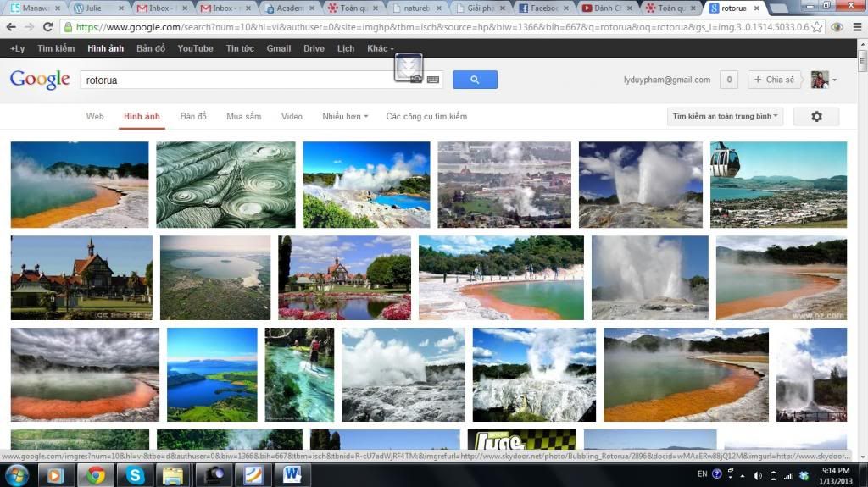Open Google Chrome from the taskbar
This screenshot has width=868, height=487.
click(95, 475)
